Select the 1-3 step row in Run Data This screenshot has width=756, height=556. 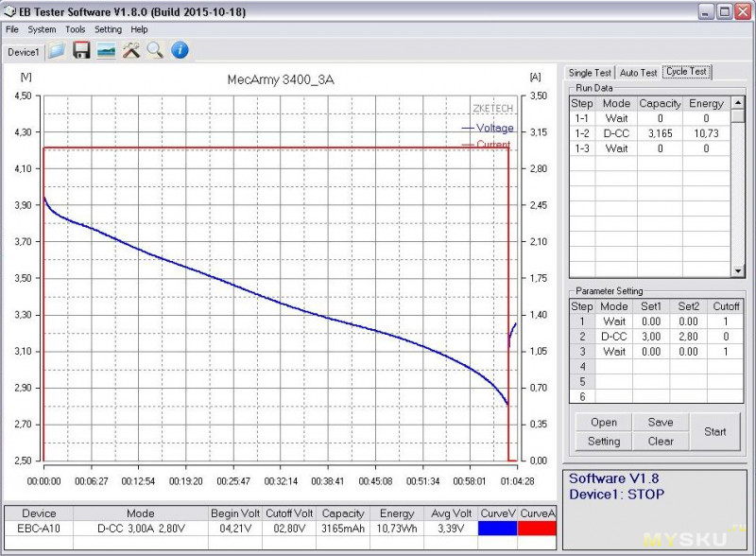pos(650,148)
